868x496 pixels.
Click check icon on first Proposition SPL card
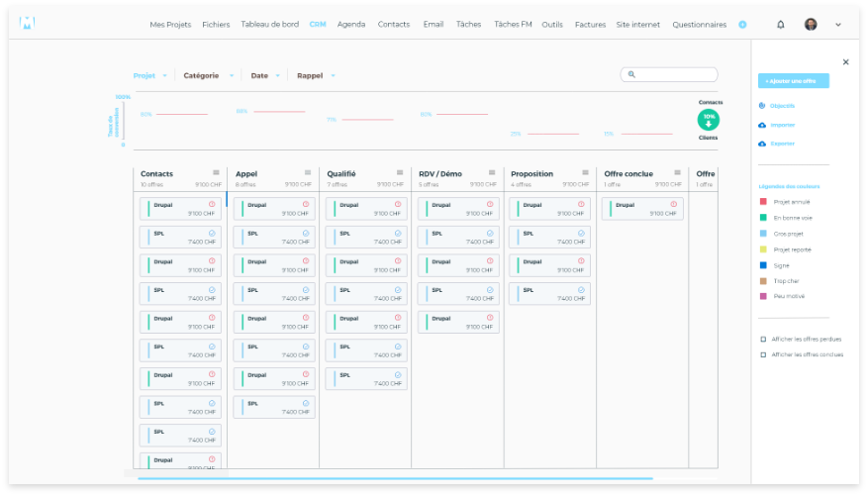click(581, 233)
